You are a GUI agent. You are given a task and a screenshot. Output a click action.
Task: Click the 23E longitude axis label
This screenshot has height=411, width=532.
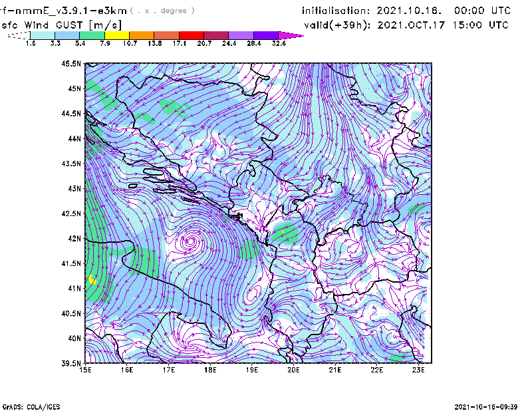click(418, 370)
